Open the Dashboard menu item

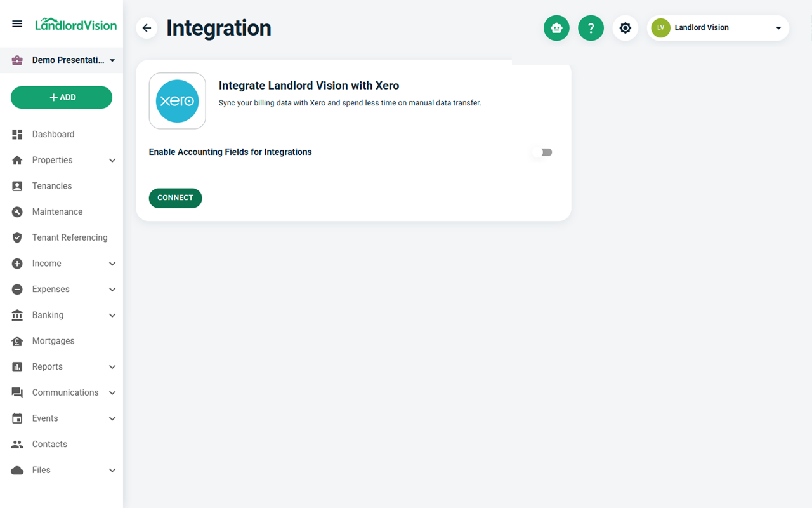point(62,135)
